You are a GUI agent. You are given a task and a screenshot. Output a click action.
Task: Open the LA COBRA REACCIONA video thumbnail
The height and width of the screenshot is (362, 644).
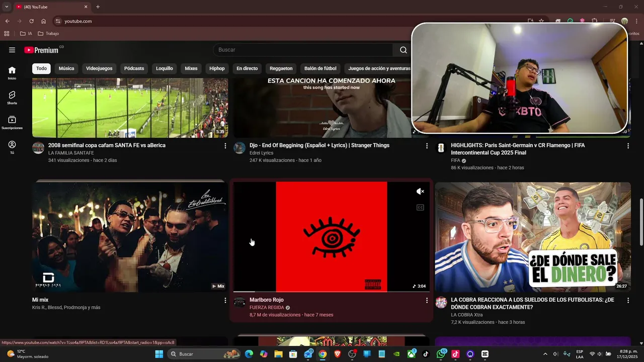[x=533, y=237]
